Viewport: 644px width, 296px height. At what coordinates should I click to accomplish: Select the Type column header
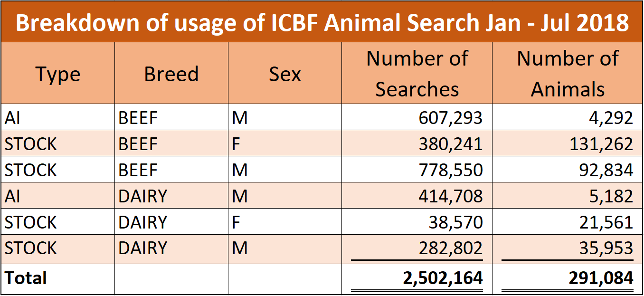[x=58, y=74]
